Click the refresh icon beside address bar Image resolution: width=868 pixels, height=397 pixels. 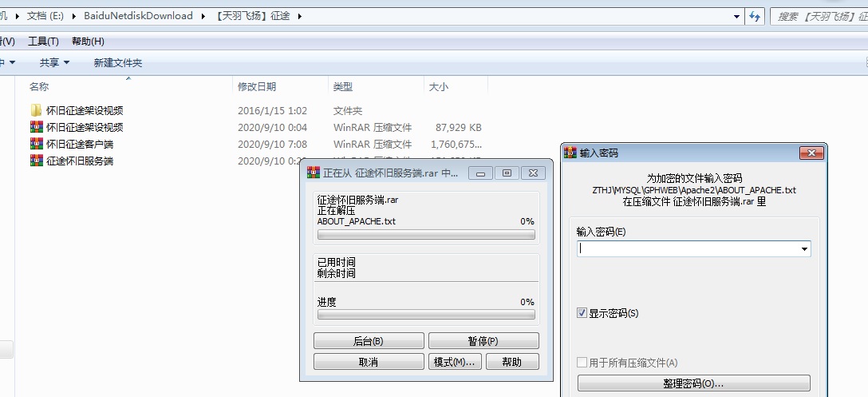755,17
